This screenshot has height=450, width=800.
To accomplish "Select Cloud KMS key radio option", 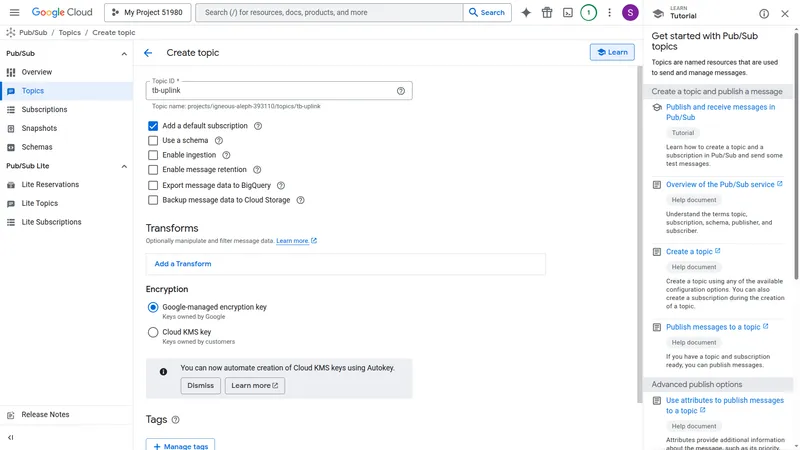I will 153,332.
